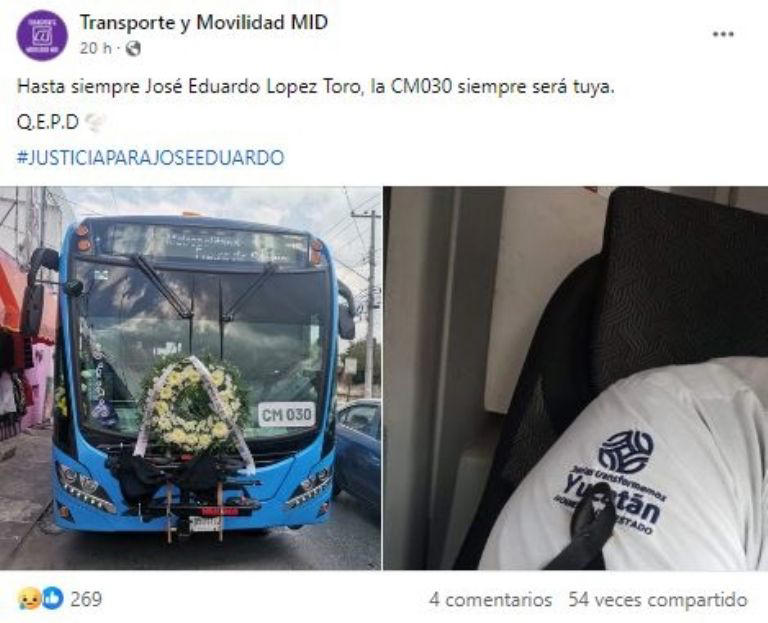
Task: Click the Transporte y Movilidad MID page name
Action: click(x=204, y=23)
